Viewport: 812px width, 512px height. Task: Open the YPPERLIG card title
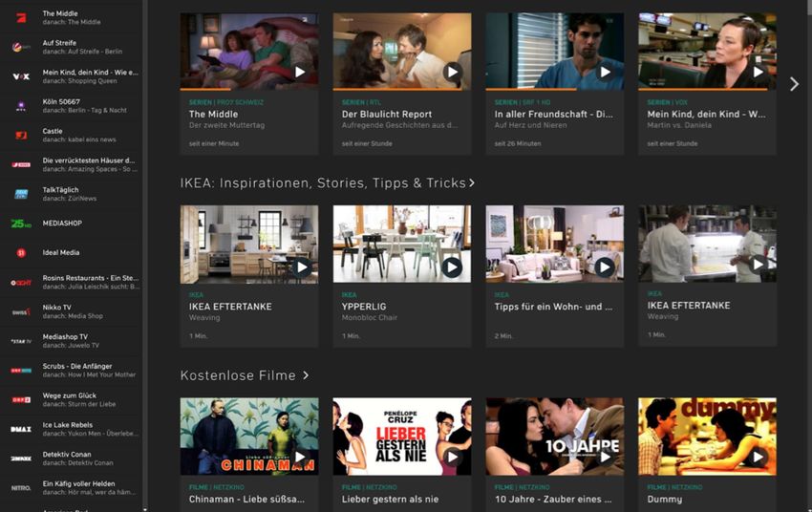[364, 307]
